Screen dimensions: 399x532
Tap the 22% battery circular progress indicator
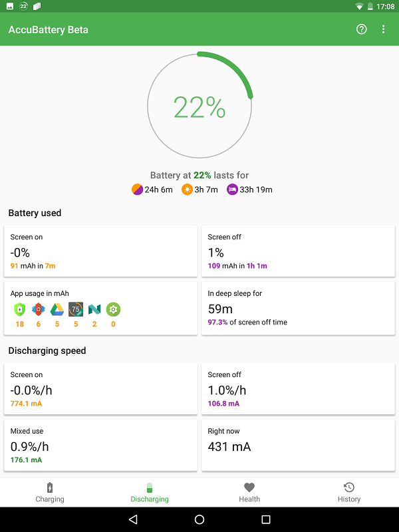(199, 106)
